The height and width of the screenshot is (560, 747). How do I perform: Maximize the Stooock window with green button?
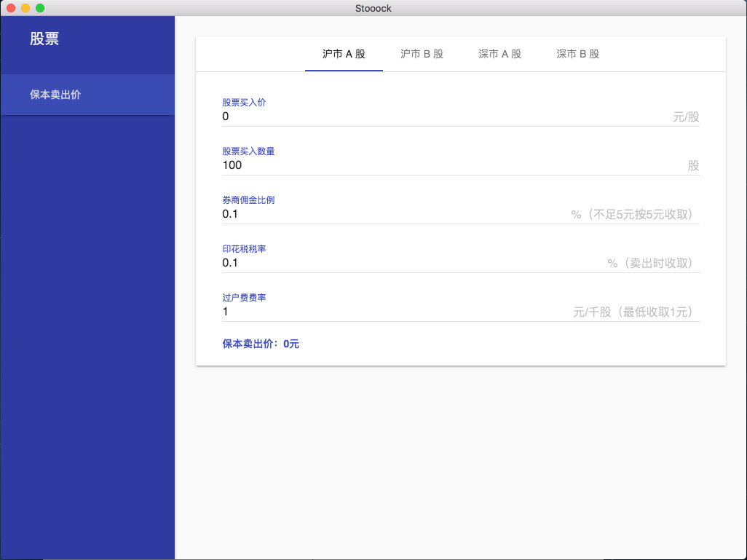(40, 8)
